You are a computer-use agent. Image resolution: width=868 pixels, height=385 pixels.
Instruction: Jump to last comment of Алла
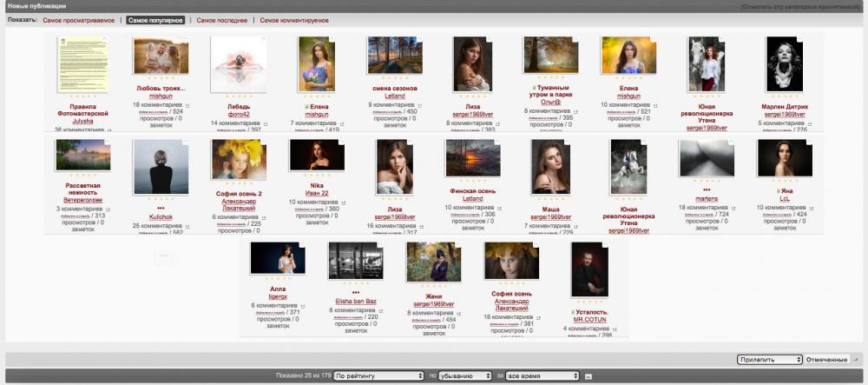pyautogui.click(x=303, y=306)
